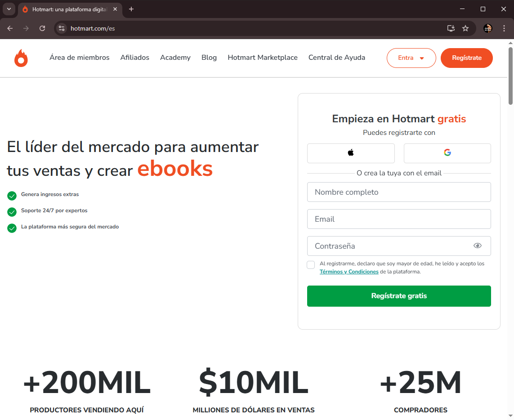View site information icon in address bar

click(x=61, y=28)
